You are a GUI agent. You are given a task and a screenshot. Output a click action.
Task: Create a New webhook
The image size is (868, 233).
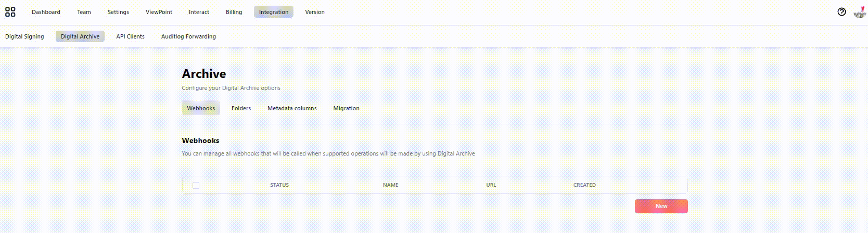661,206
